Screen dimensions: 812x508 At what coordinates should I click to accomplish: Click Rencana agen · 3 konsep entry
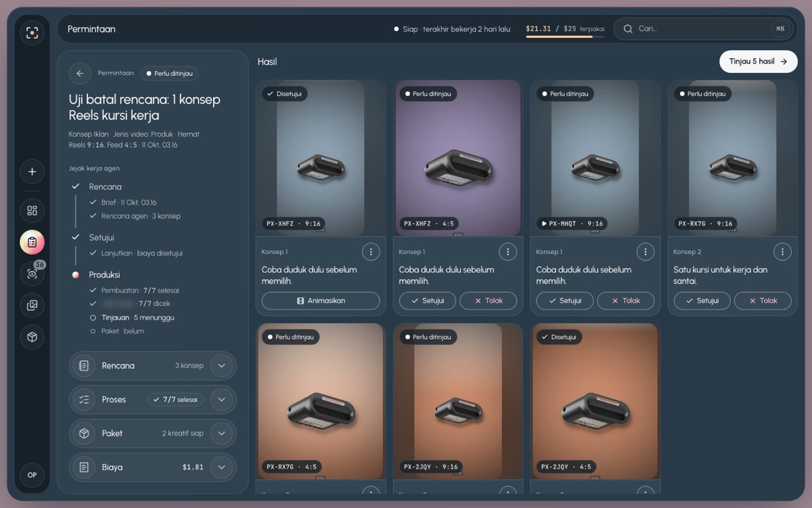[x=141, y=216]
